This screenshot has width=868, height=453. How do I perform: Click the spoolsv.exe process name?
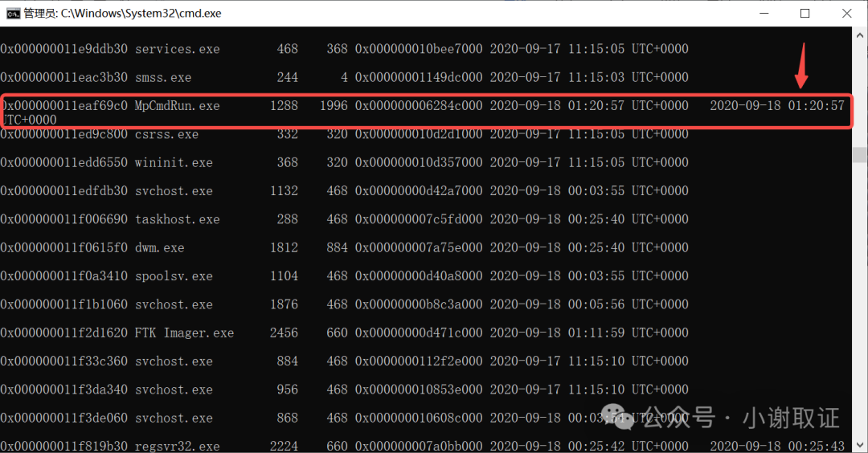(x=174, y=276)
